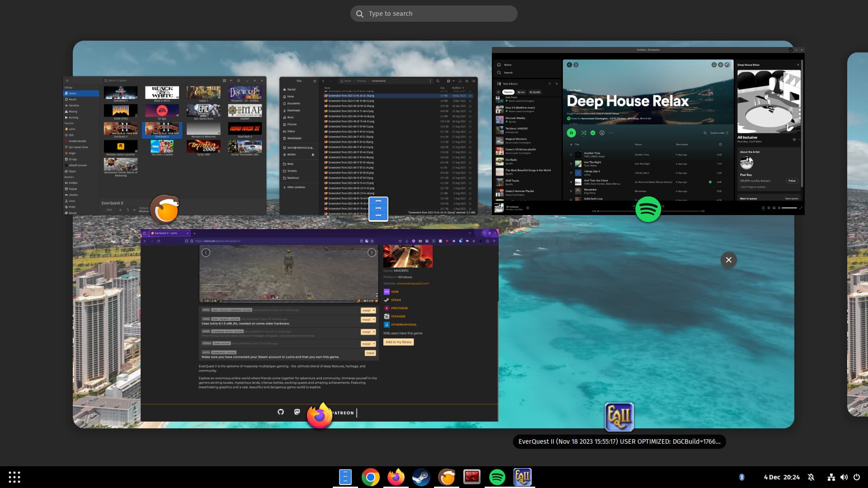Select the Black & White game tile in Lutris
Image resolution: width=868 pixels, height=488 pixels.
162,94
